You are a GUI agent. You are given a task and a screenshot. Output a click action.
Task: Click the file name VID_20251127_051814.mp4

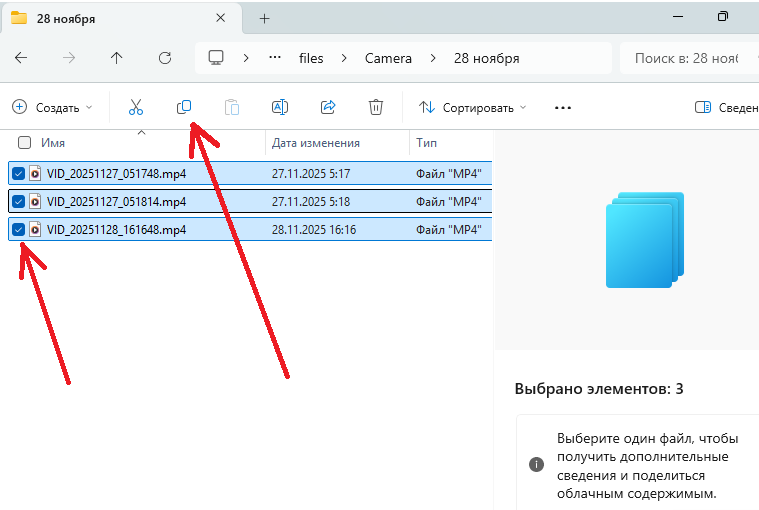116,202
